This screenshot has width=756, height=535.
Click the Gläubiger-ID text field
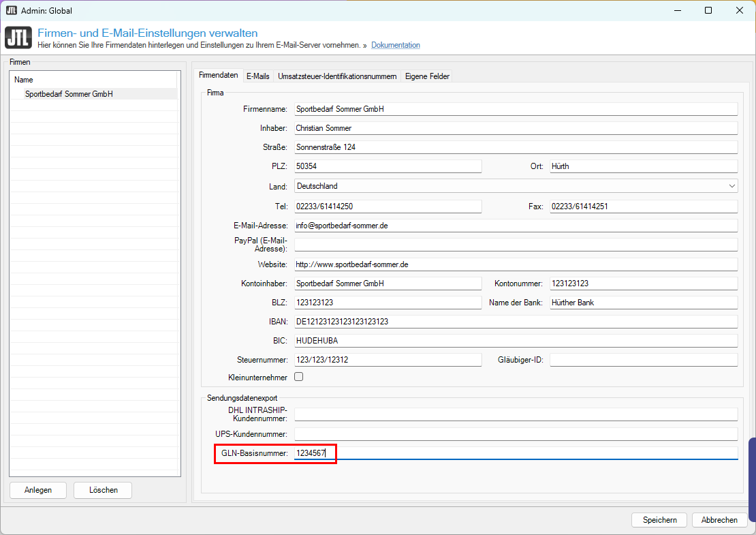[644, 360]
